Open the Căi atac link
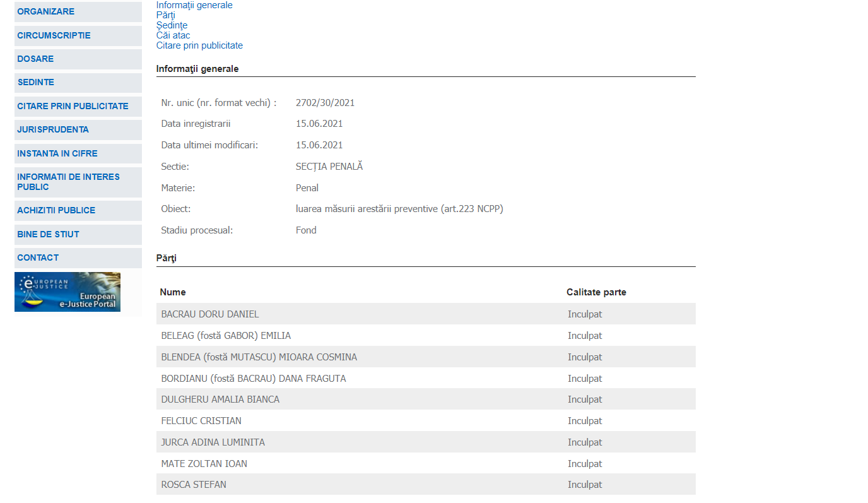The image size is (868, 503). 173,35
